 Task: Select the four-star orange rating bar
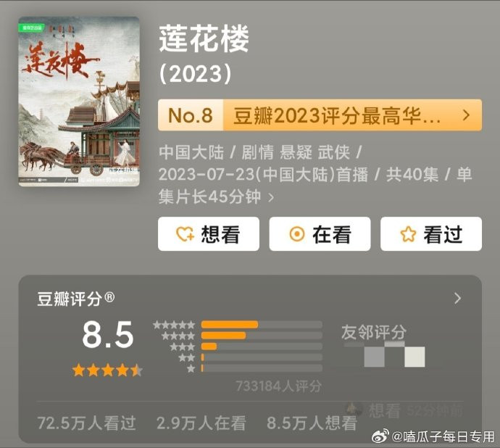223,336
